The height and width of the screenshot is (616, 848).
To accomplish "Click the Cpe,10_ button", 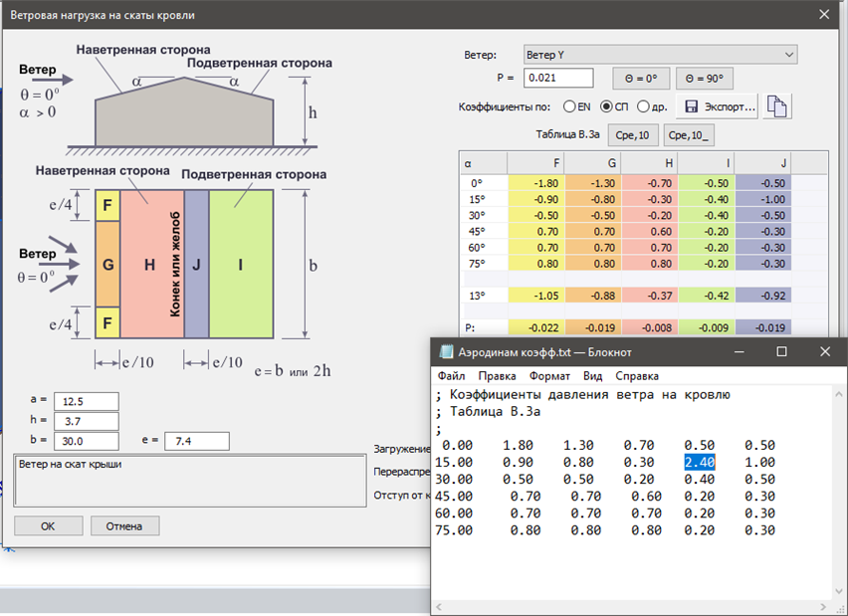I will tap(689, 135).
